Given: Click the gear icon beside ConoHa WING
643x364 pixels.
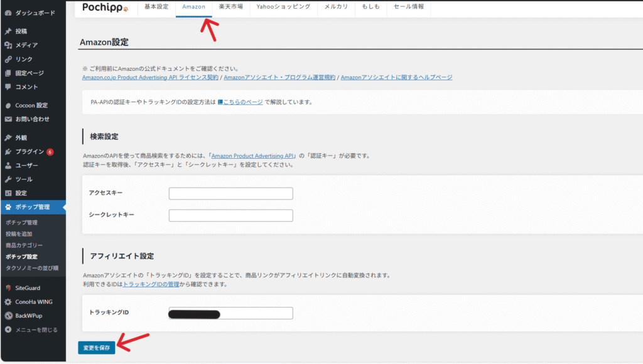Looking at the screenshot, I should coord(8,302).
